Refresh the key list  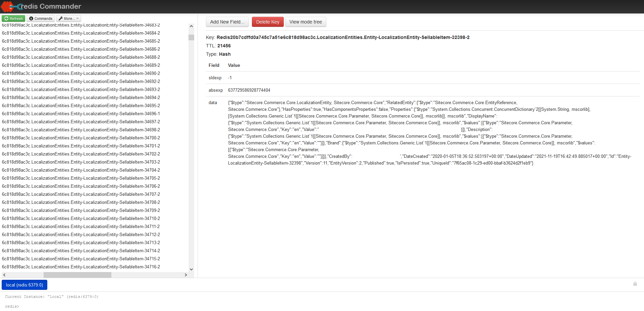[13, 18]
